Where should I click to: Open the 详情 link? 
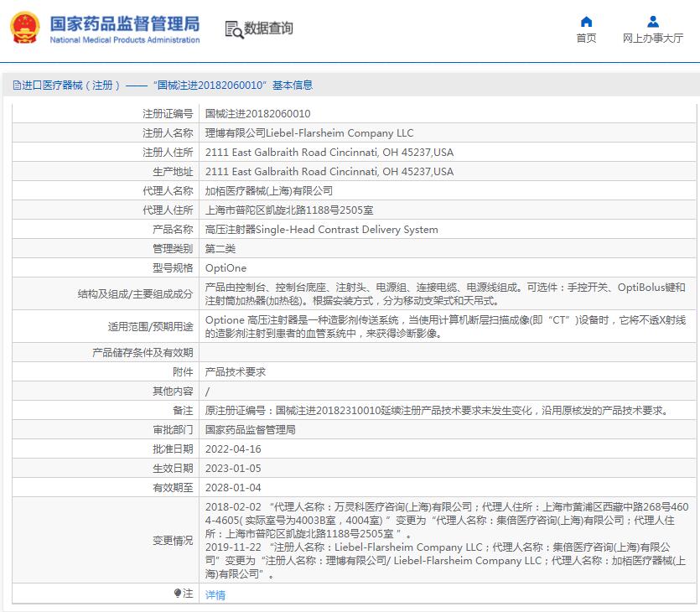coord(215,594)
